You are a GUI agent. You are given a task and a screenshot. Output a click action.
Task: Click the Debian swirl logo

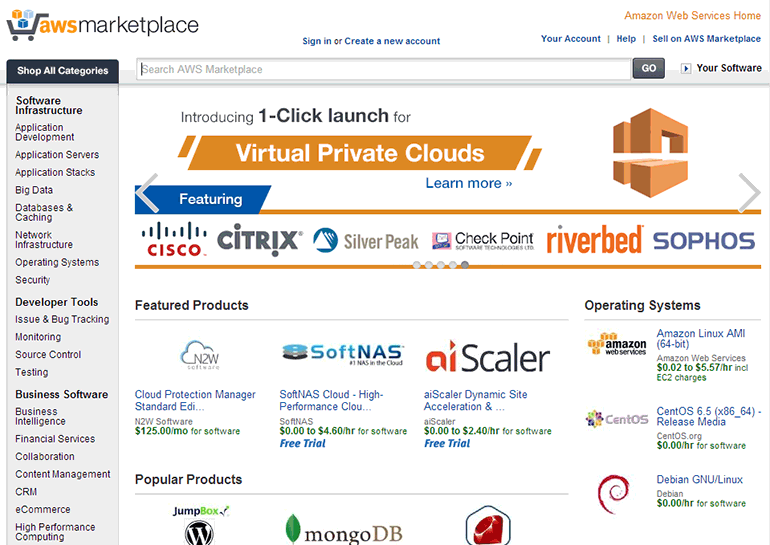click(612, 493)
